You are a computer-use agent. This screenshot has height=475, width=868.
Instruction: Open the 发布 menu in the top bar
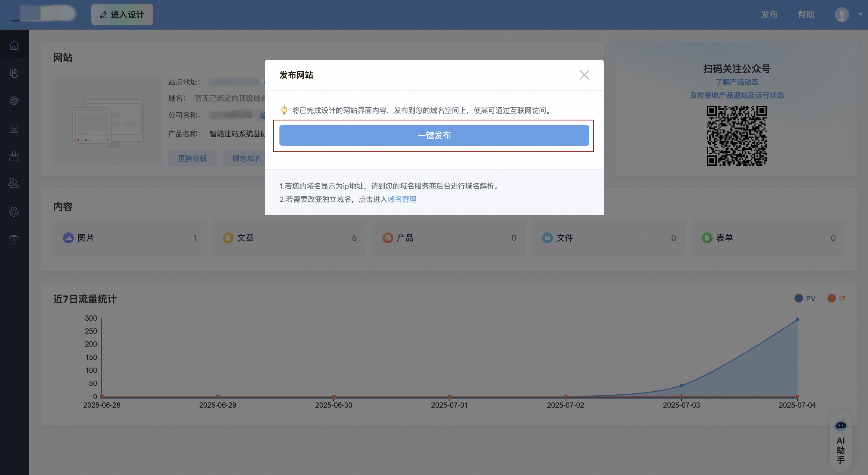pos(769,15)
